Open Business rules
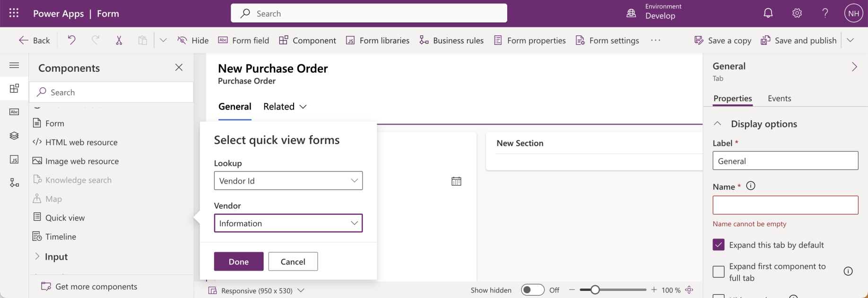 (x=451, y=40)
